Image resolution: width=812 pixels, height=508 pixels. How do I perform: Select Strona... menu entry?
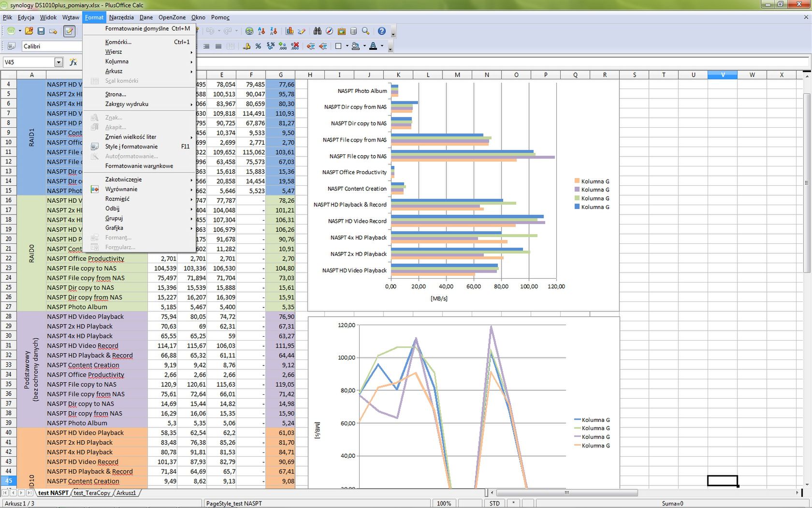[x=139, y=94]
